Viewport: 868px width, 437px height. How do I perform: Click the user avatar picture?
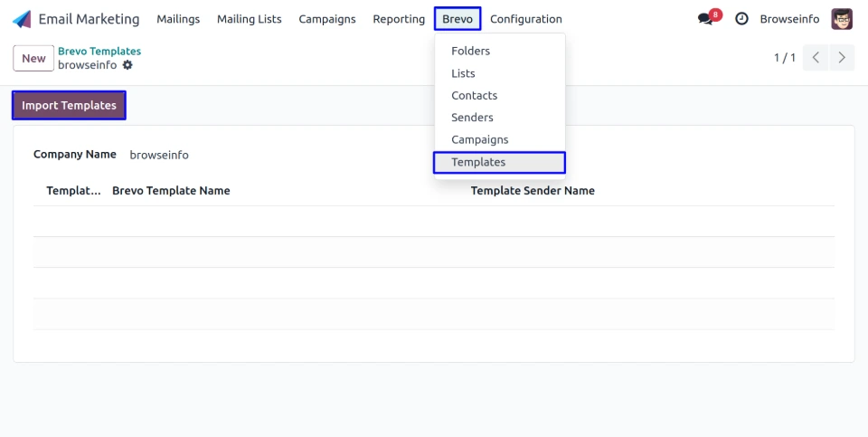[842, 19]
